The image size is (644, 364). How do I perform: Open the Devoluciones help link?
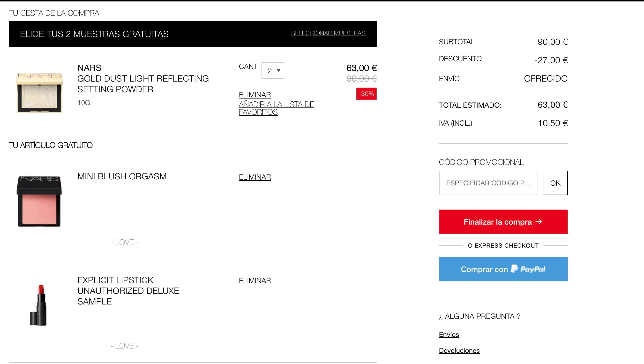pos(459,350)
